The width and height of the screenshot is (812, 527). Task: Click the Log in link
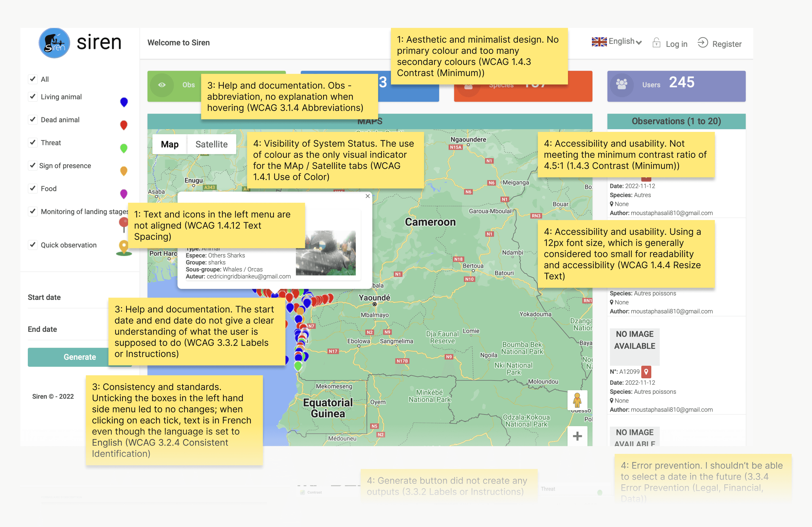676,44
